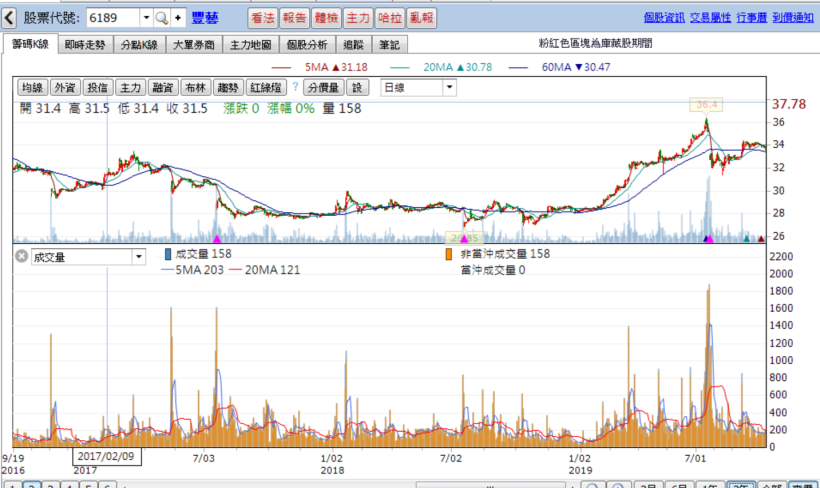Open chart settings with the 設 button

coord(357,87)
